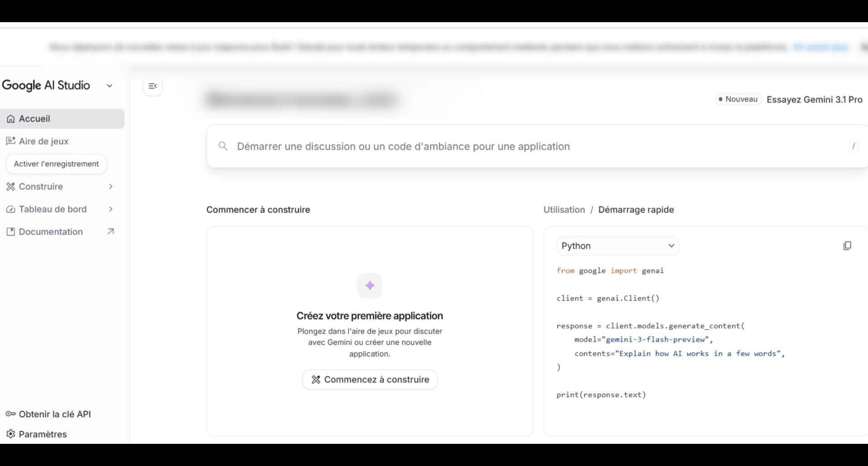Screen dimensions: 868x466
Task: Copy the Python code snippet
Action: click(848, 245)
